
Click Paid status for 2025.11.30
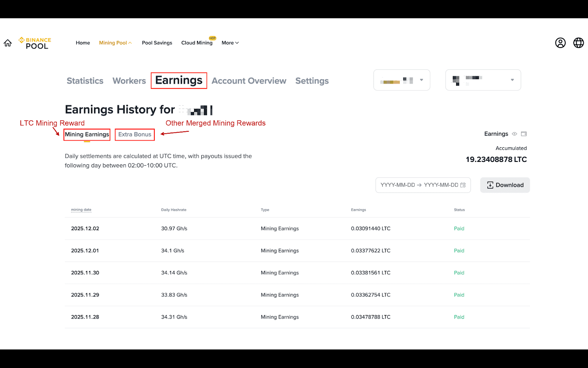(x=459, y=273)
